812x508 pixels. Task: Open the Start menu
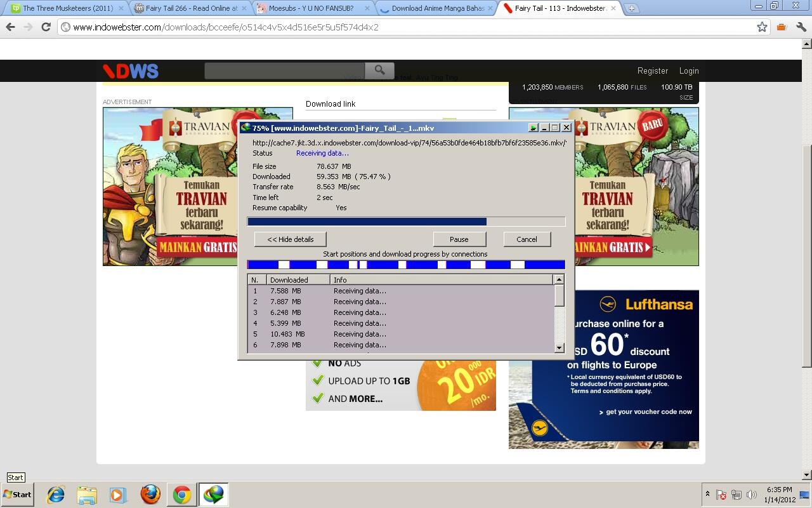coord(17,494)
